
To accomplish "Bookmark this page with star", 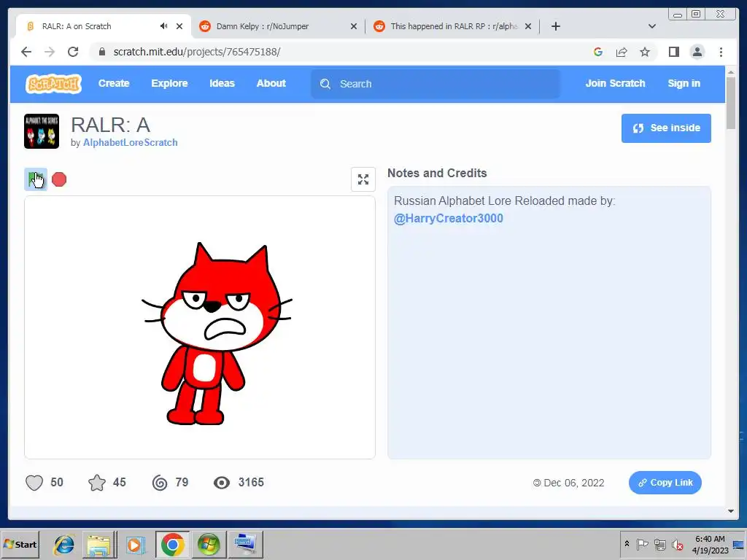I will 645,52.
